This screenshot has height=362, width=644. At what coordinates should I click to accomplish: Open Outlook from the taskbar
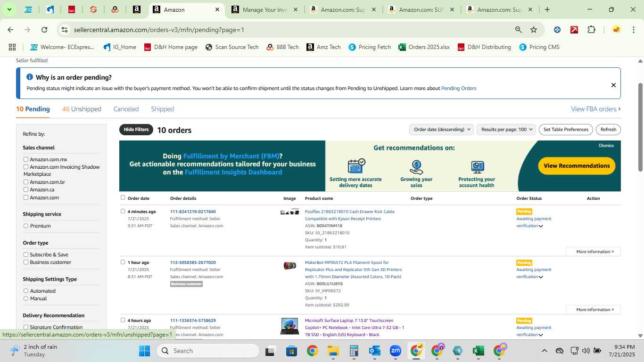point(375,351)
